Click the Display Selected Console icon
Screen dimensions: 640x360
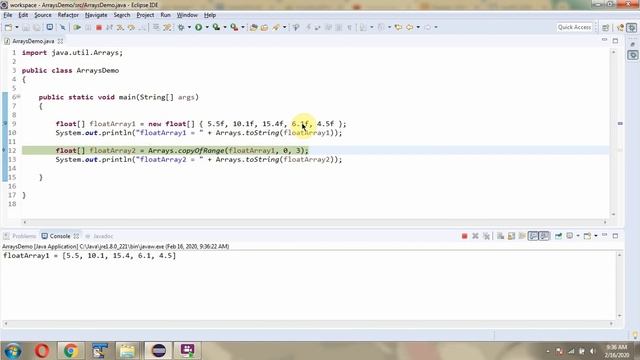pyautogui.click(x=570, y=236)
